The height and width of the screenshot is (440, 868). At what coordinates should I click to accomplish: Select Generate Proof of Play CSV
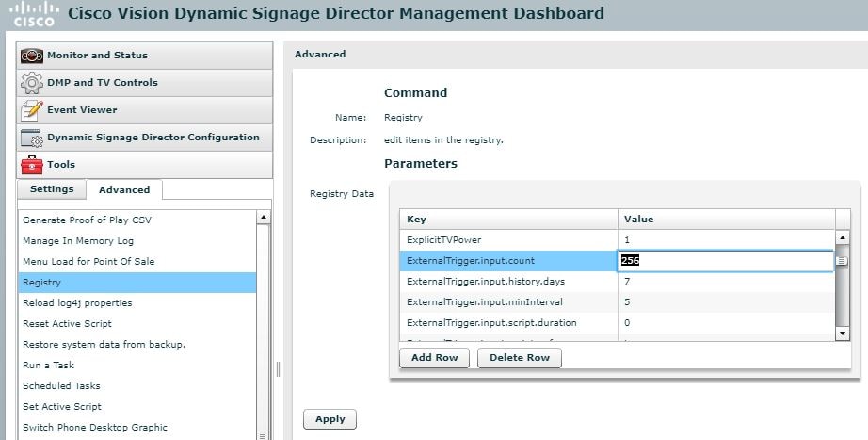(137, 220)
